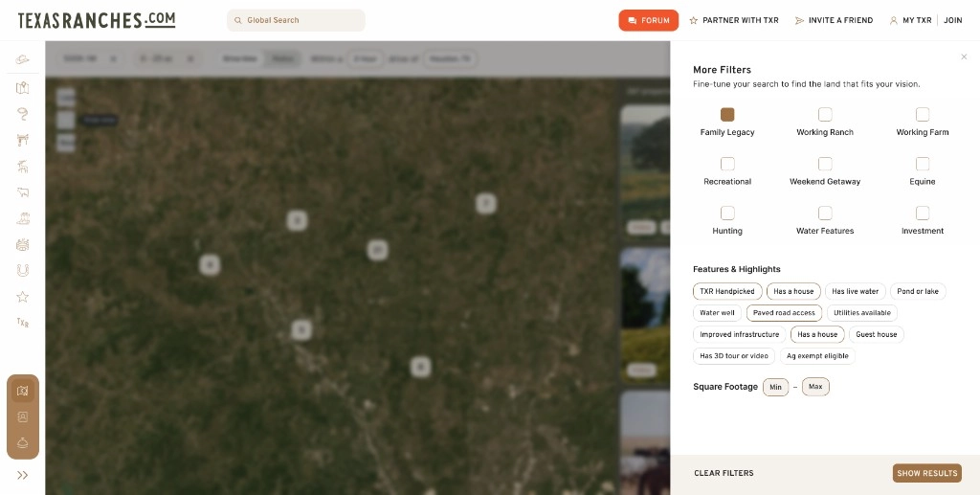Open the My TXR account link
The width and height of the screenshot is (980, 495).
[x=911, y=21]
